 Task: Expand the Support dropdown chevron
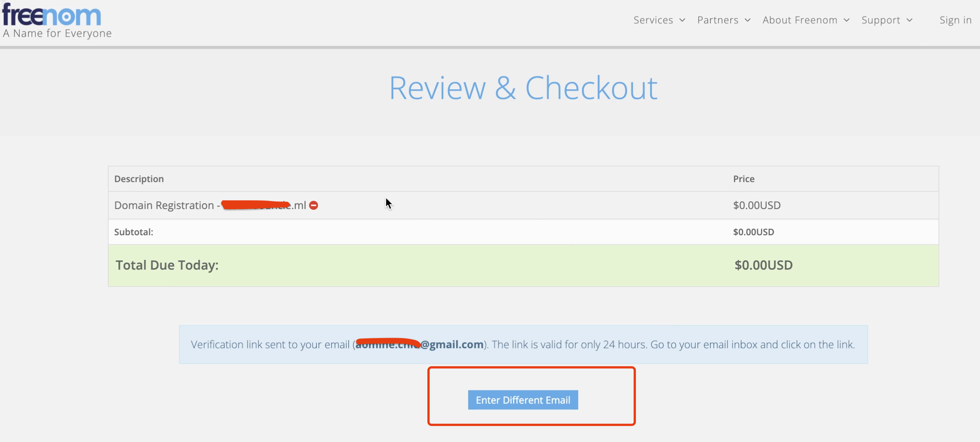pos(910,20)
